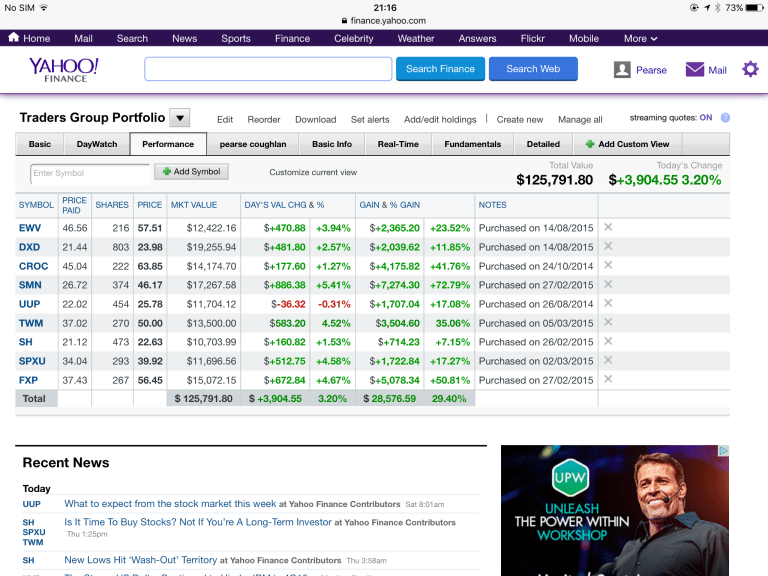Open the Add Custom View tab
The image size is (768, 576).
click(x=627, y=144)
